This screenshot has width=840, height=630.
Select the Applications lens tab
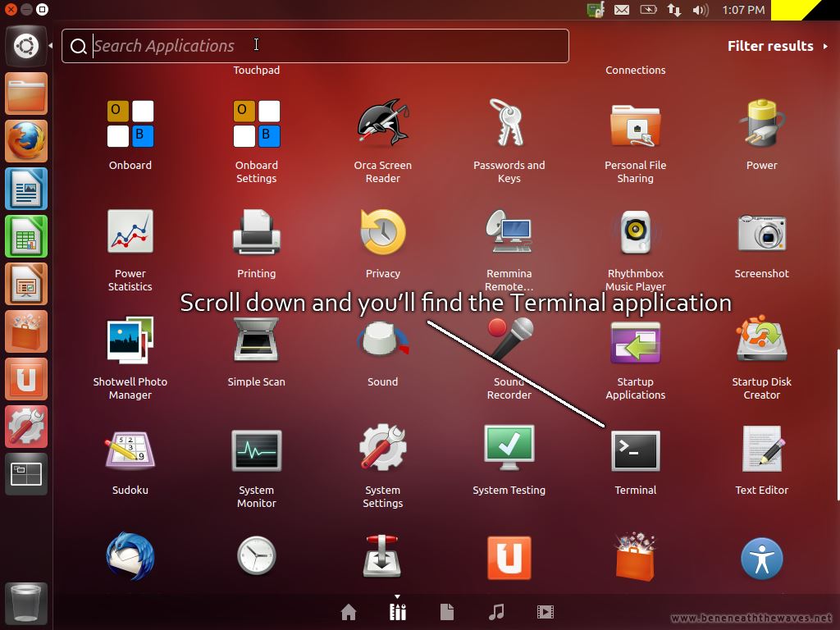[398, 611]
